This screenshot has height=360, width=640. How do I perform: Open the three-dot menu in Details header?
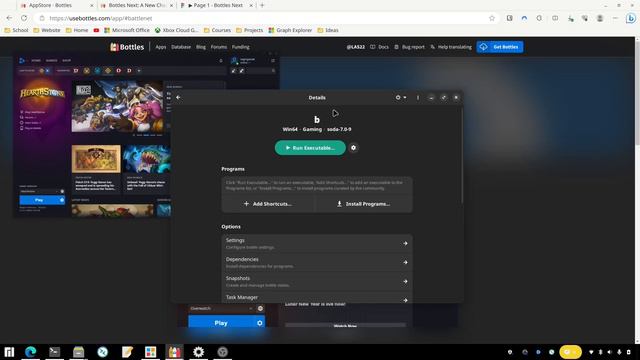pyautogui.click(x=418, y=98)
